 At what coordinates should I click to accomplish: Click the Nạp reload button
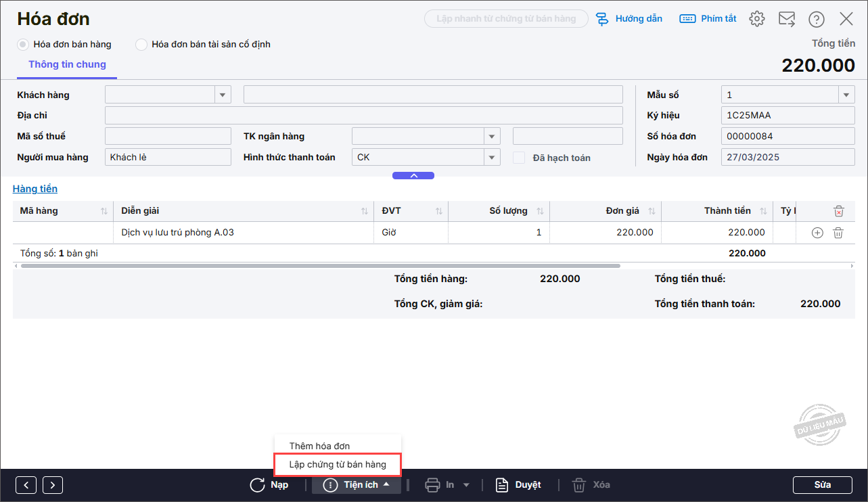[269, 484]
